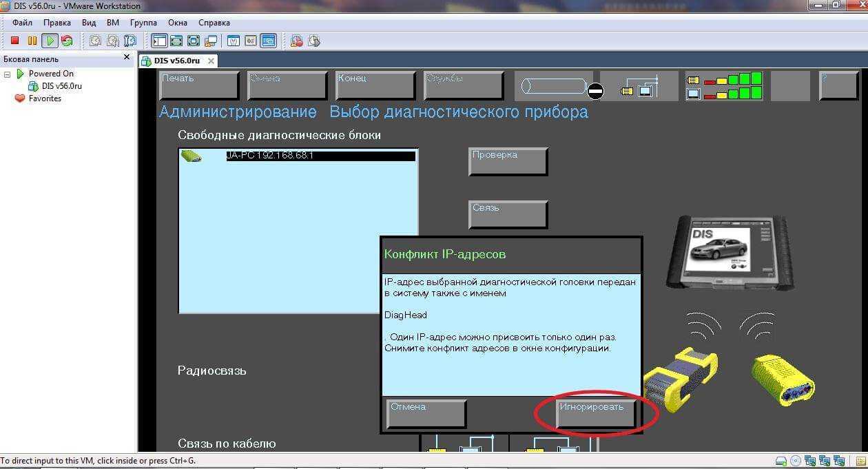
Task: Toggle full screen mode toolbar button
Action: (176, 41)
